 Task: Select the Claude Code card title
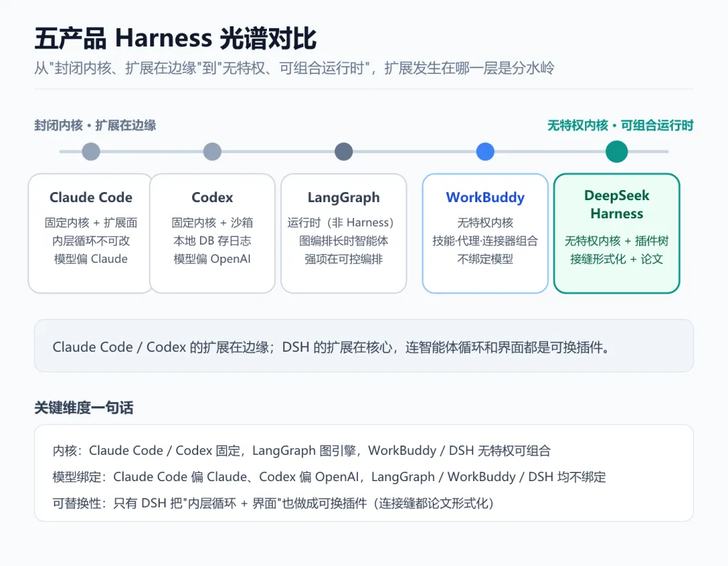[x=91, y=197]
